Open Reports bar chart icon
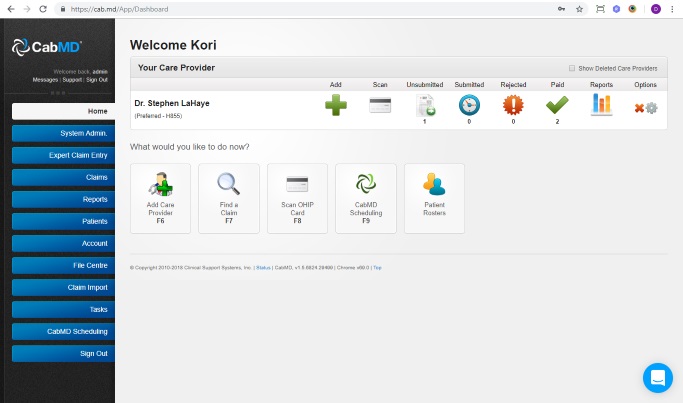 tap(601, 104)
